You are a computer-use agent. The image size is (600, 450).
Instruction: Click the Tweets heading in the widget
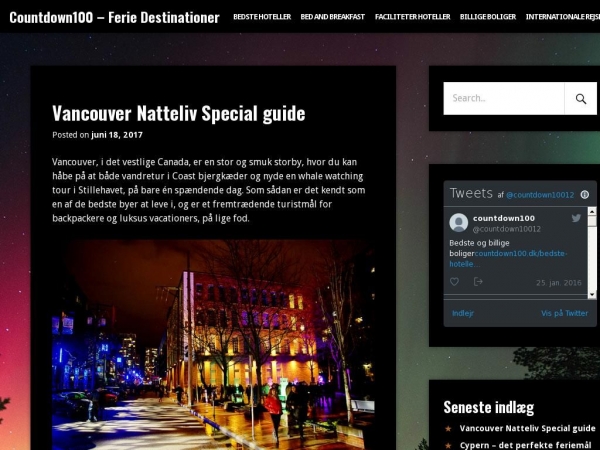[x=471, y=193]
